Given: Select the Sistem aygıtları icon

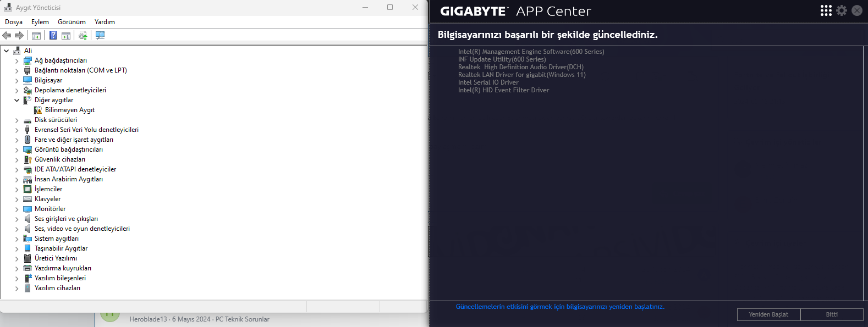Looking at the screenshot, I should [x=28, y=239].
